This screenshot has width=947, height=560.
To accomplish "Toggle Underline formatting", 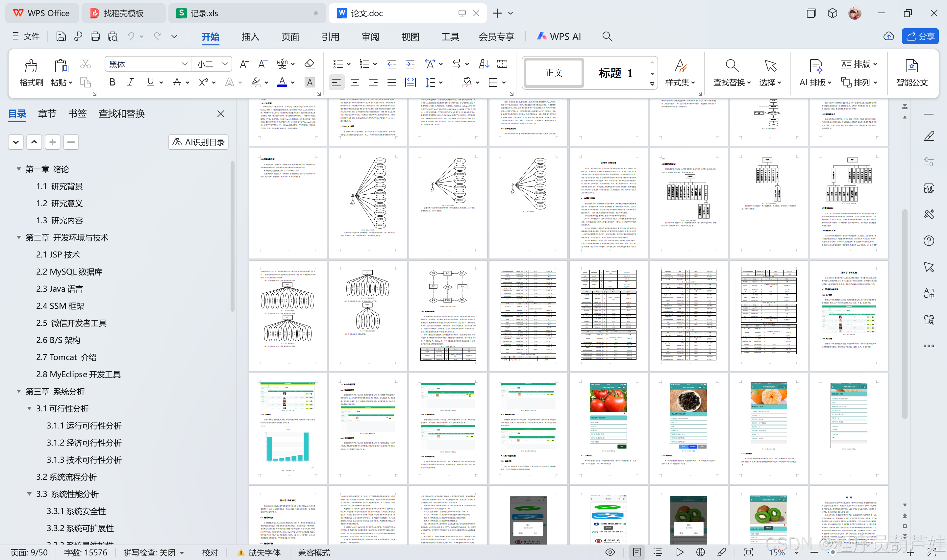I will (150, 82).
